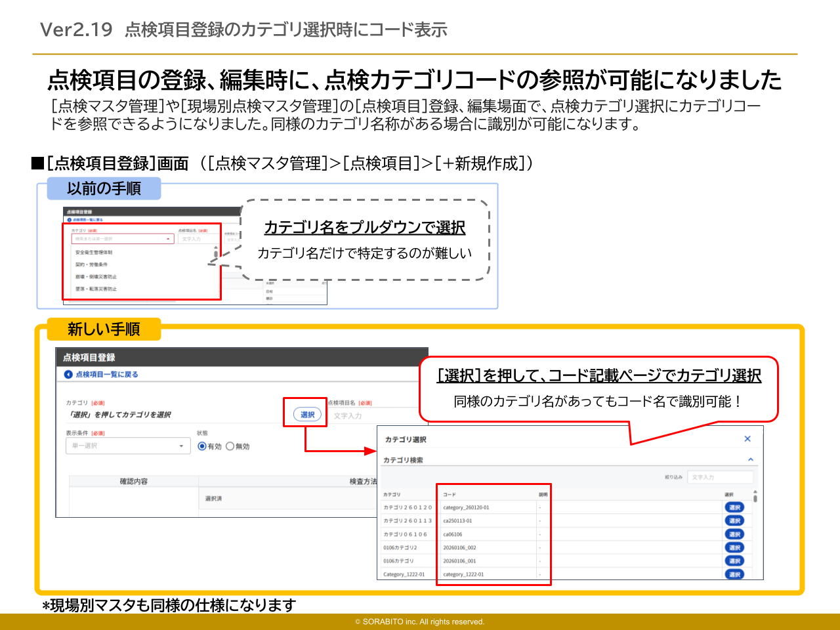Pick 安全衛生管理体制 from the category list

click(x=94, y=252)
